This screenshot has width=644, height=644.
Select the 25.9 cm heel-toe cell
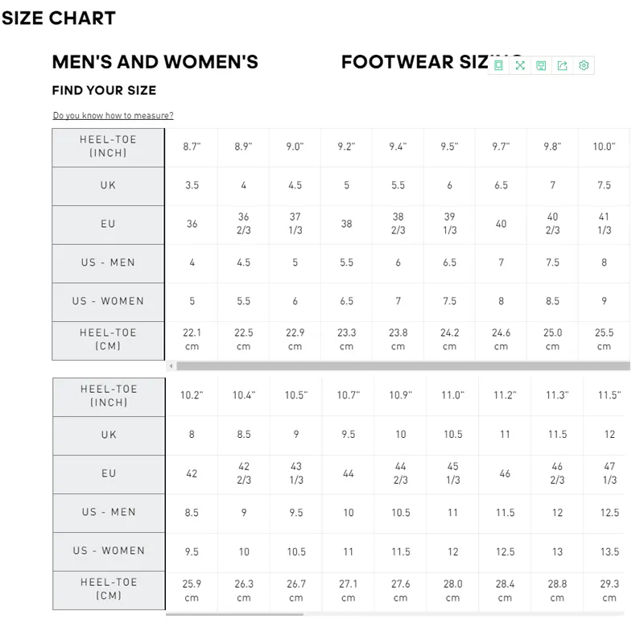click(192, 591)
